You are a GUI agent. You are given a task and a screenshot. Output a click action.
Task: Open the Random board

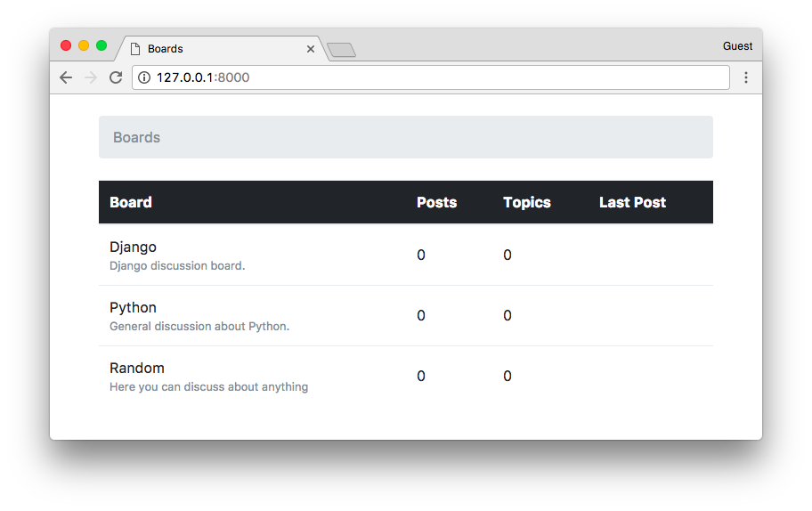[137, 368]
